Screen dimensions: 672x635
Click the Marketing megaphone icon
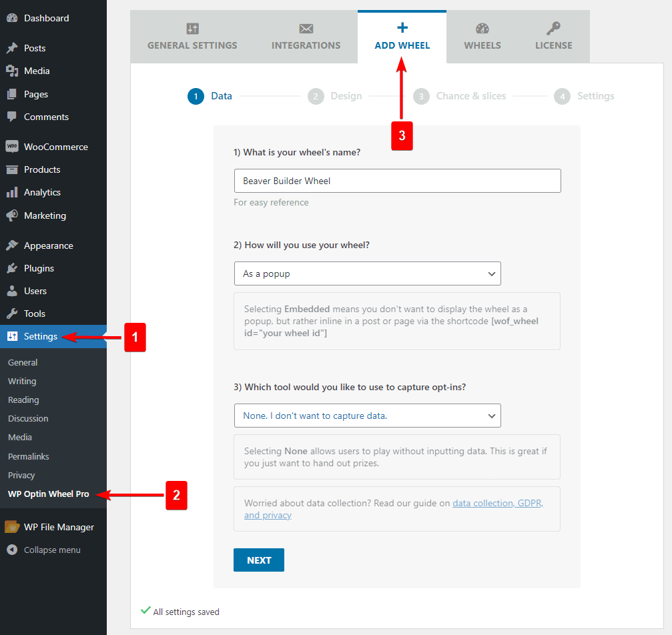coord(12,215)
